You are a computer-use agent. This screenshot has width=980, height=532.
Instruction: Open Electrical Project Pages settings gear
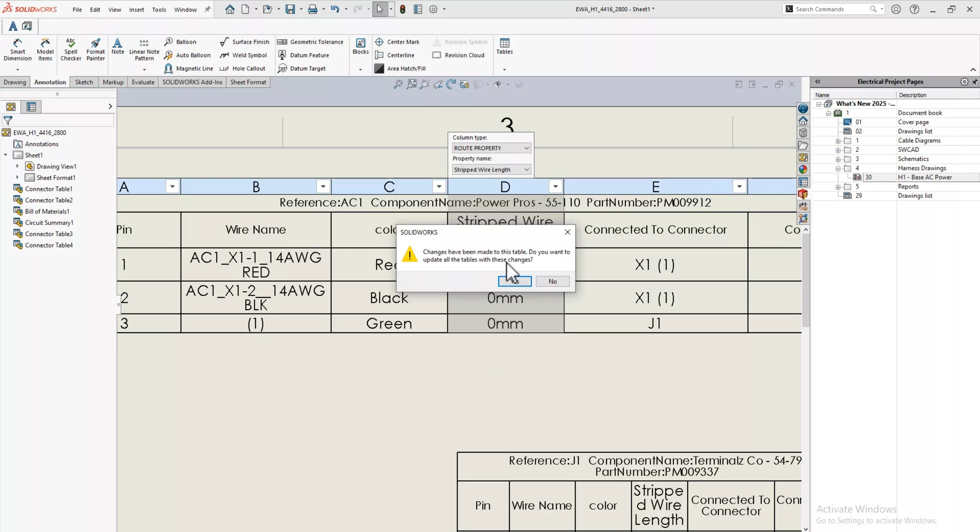click(964, 82)
